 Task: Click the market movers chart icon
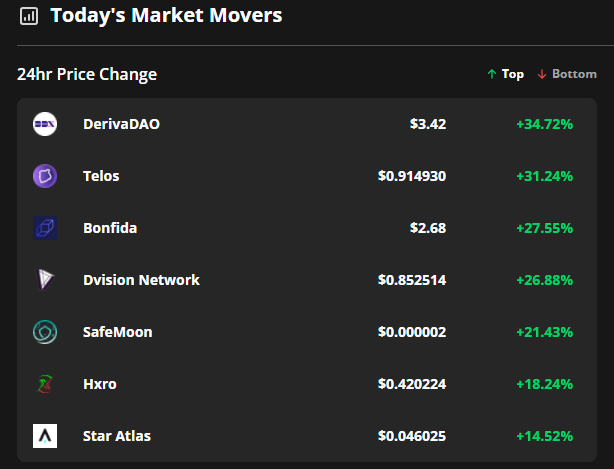click(x=29, y=16)
